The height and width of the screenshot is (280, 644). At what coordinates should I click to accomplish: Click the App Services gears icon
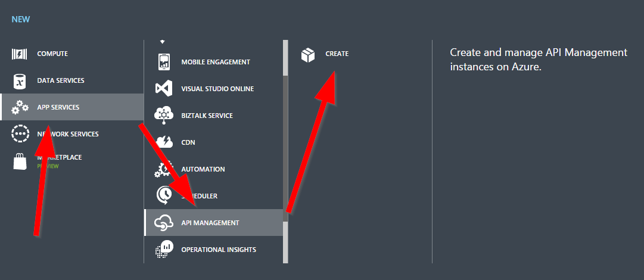19,108
